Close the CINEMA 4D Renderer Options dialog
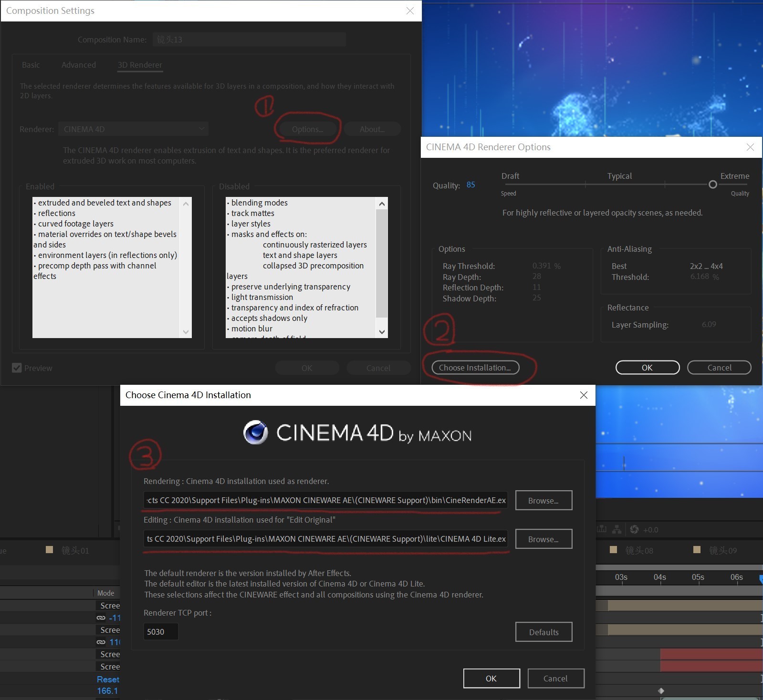Image resolution: width=763 pixels, height=700 pixels. tap(750, 147)
